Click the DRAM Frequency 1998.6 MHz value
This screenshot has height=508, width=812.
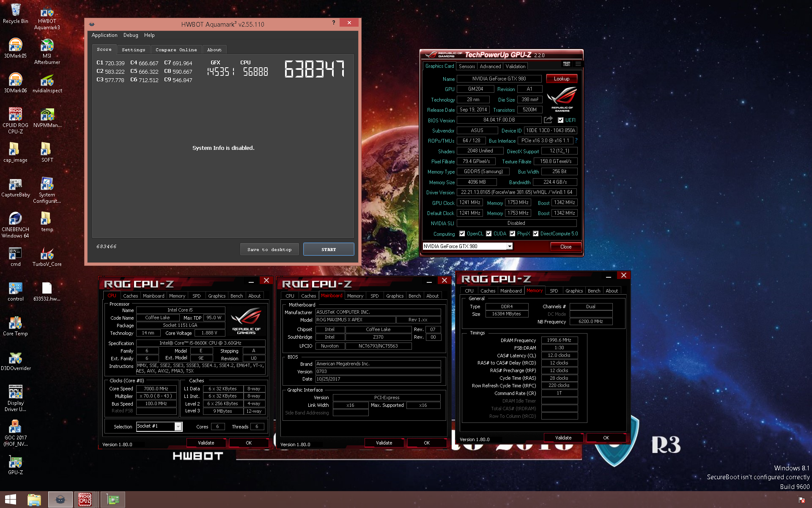click(559, 340)
